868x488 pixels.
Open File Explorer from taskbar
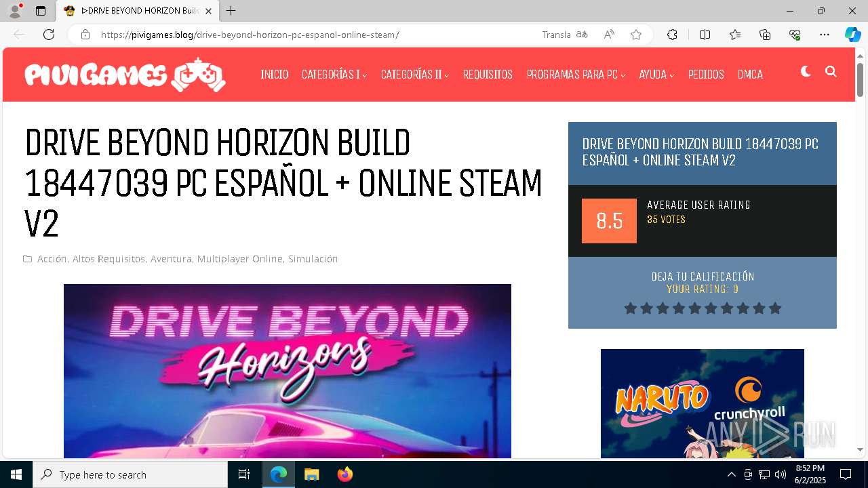[311, 474]
